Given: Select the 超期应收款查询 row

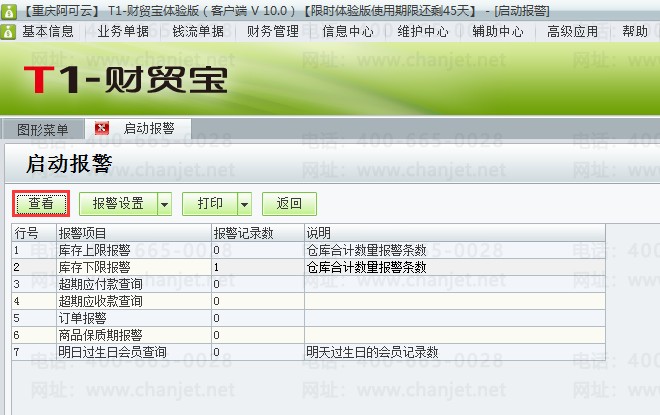Looking at the screenshot, I should [309, 301].
